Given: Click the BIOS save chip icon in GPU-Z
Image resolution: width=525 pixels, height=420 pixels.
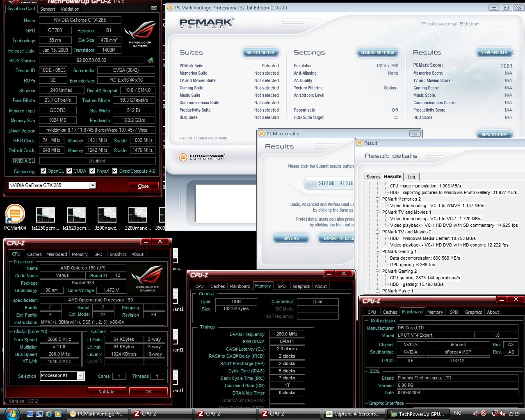Looking at the screenshot, I should pyautogui.click(x=151, y=61).
